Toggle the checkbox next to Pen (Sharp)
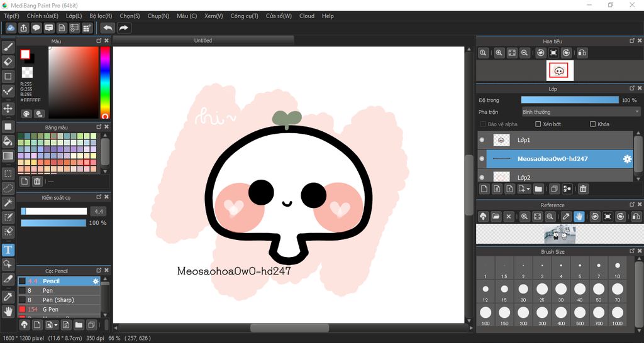Screen dimensions: 644x343 tap(22, 300)
